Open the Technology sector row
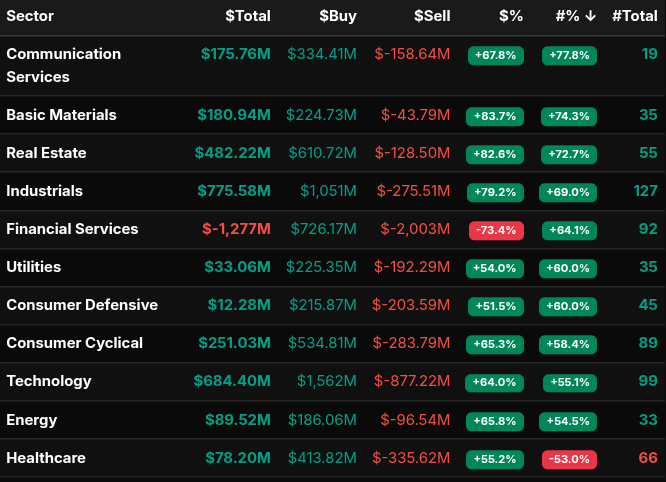Screen dimensions: 666x482 (48, 381)
